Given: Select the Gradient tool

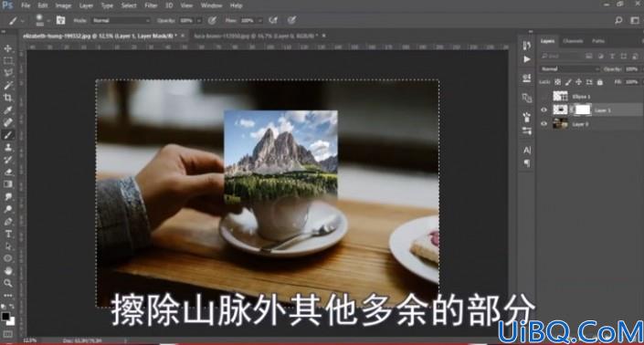Looking at the screenshot, I should click(8, 184).
